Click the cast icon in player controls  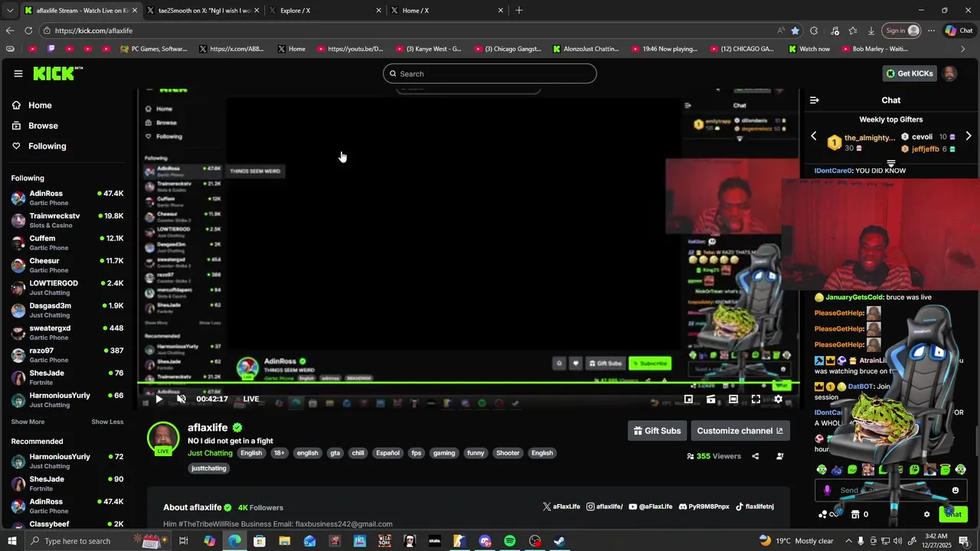(711, 399)
